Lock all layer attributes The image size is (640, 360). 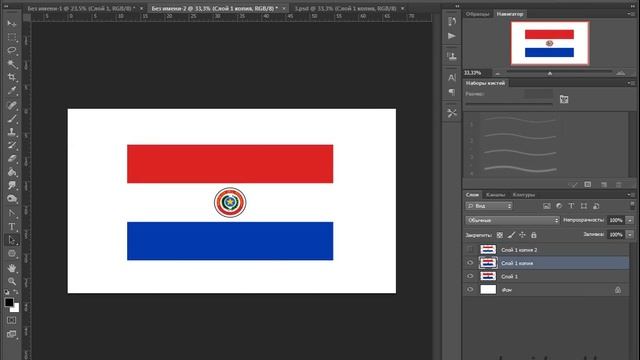pos(533,235)
